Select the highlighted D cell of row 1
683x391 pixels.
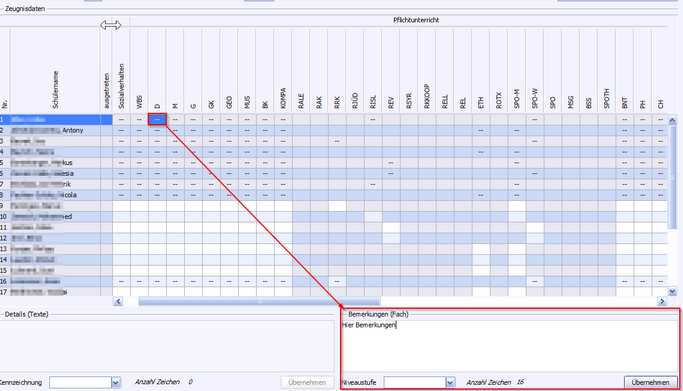(x=157, y=119)
